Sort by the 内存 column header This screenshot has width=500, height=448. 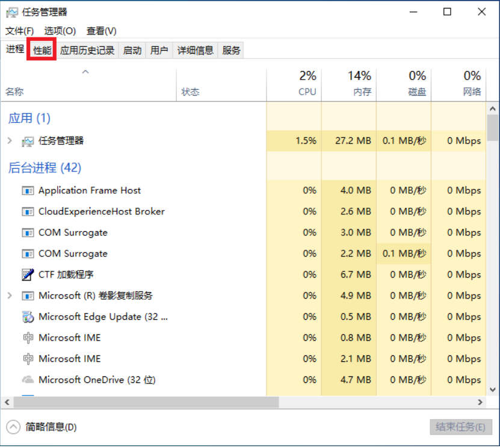[x=349, y=85]
